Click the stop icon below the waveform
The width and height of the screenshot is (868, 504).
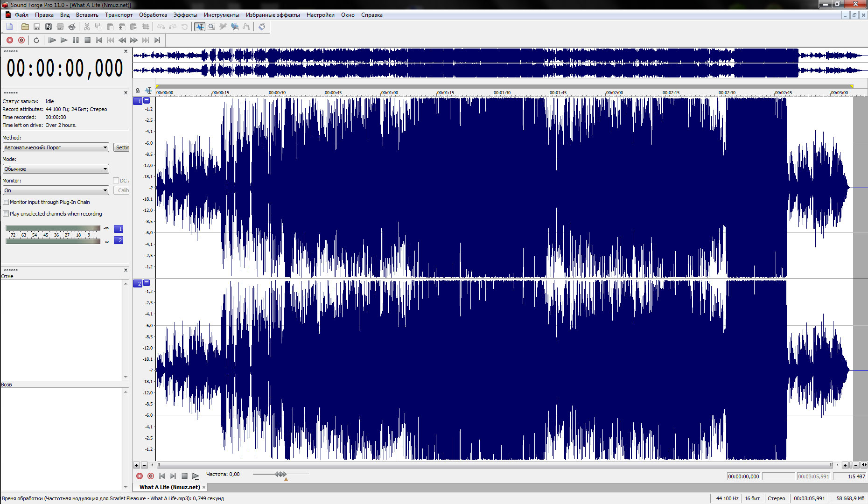tap(184, 476)
